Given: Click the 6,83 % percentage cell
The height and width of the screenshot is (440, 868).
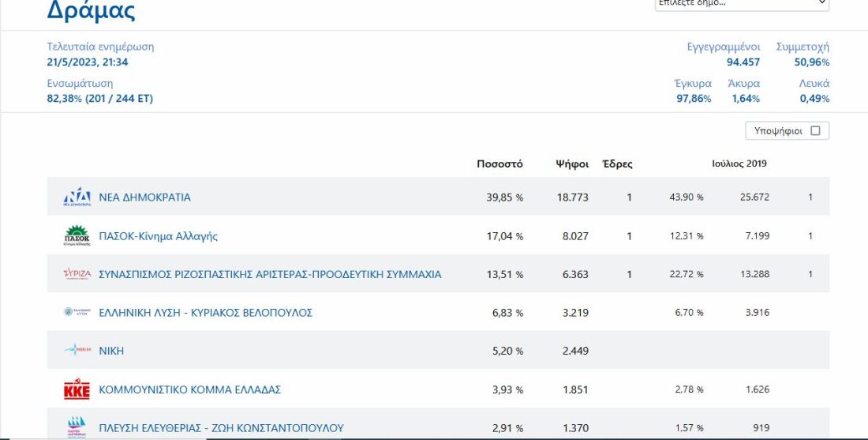Looking at the screenshot, I should 507,313.
